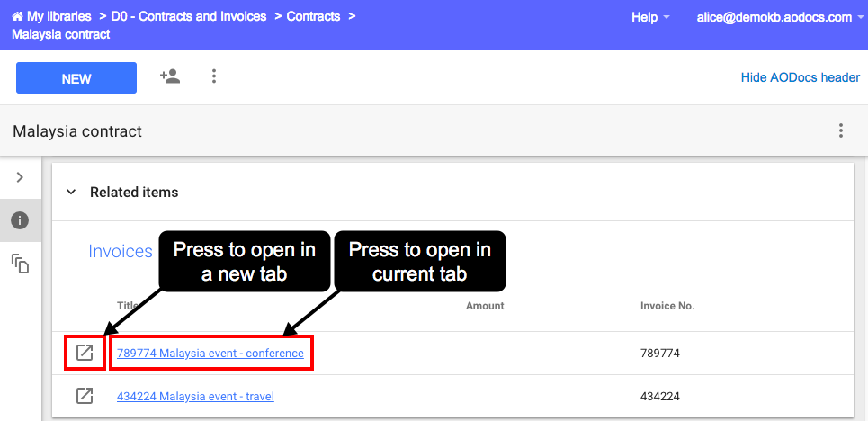Collapse the Related items section
This screenshot has width=868, height=421.
click(x=71, y=193)
